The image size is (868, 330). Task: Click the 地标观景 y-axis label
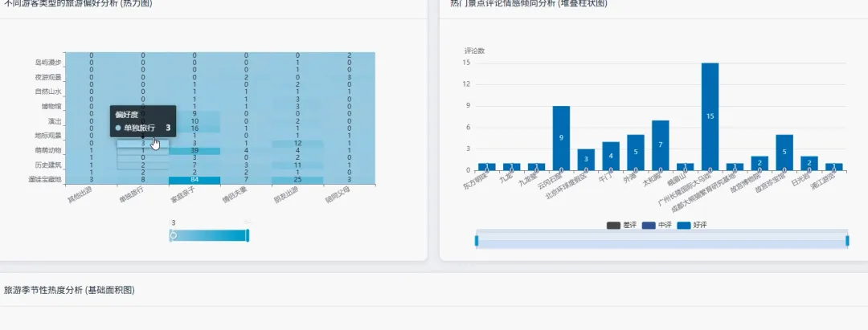point(48,136)
